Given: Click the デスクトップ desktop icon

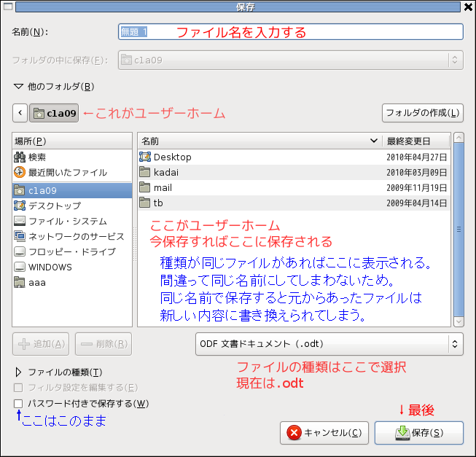Looking at the screenshot, I should click(x=20, y=206).
